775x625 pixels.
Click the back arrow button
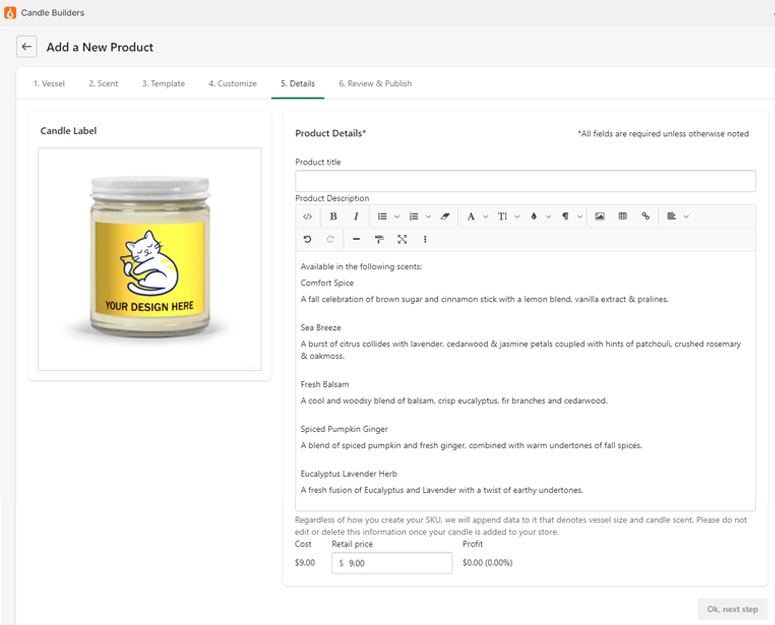click(27, 47)
